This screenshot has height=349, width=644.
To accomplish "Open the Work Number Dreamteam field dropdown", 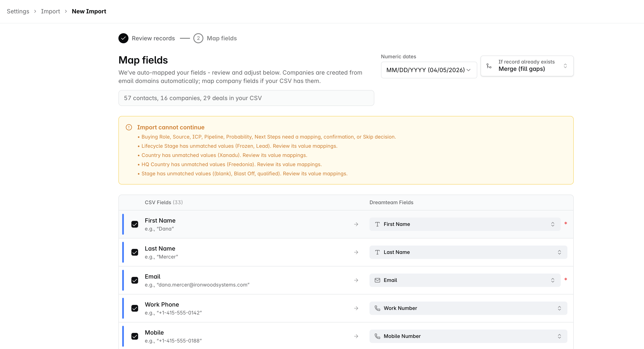I will 468,308.
